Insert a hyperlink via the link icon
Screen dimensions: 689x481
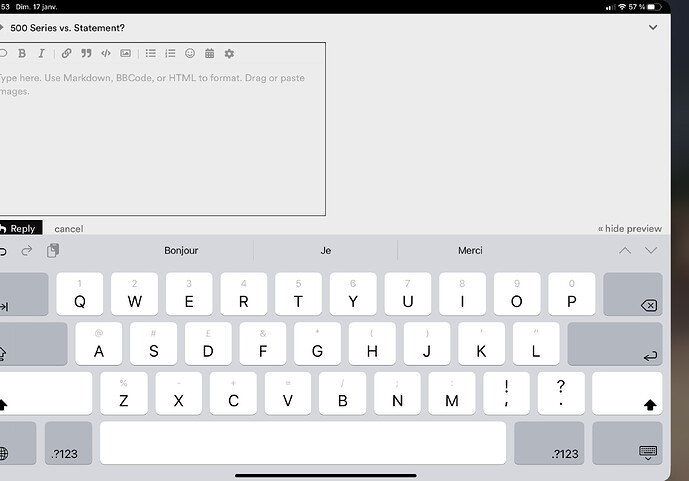67,53
